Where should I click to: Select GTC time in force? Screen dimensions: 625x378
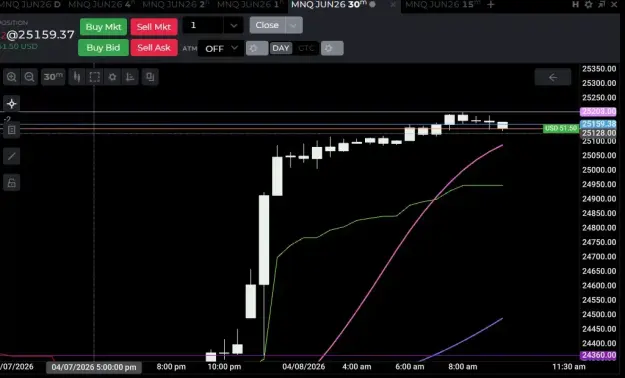point(306,48)
